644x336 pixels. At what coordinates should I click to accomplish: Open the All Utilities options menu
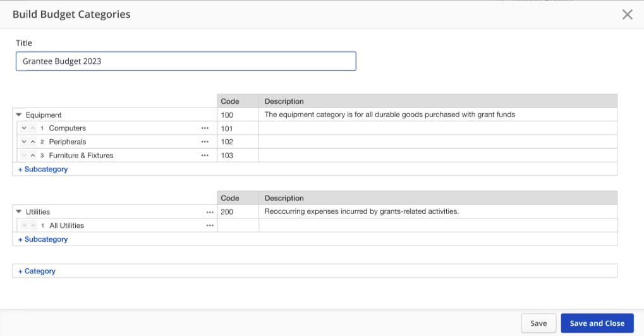(x=210, y=226)
